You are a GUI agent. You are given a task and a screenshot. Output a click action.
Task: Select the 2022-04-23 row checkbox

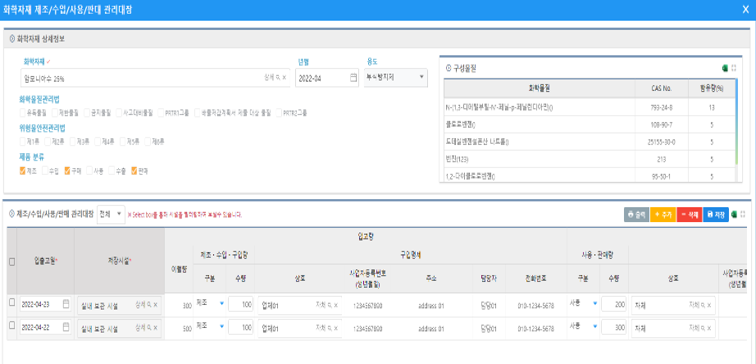[12, 302]
